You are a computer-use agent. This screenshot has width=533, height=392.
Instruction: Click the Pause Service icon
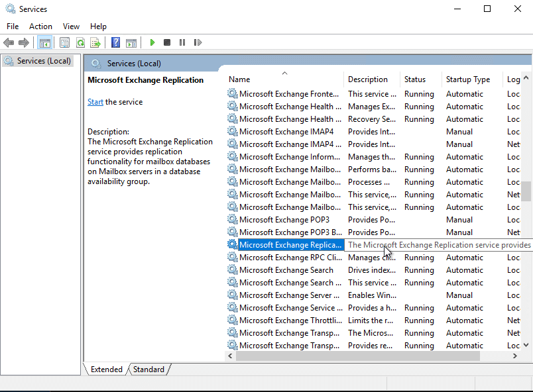pyautogui.click(x=182, y=42)
